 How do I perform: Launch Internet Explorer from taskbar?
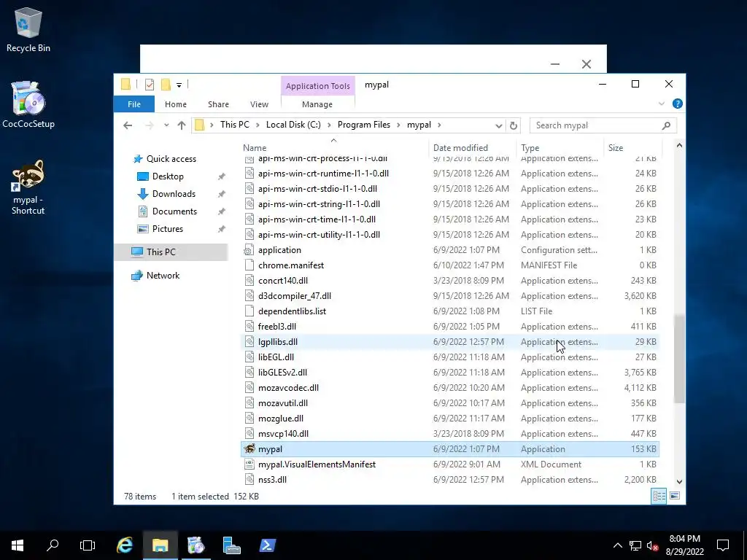(x=125, y=545)
